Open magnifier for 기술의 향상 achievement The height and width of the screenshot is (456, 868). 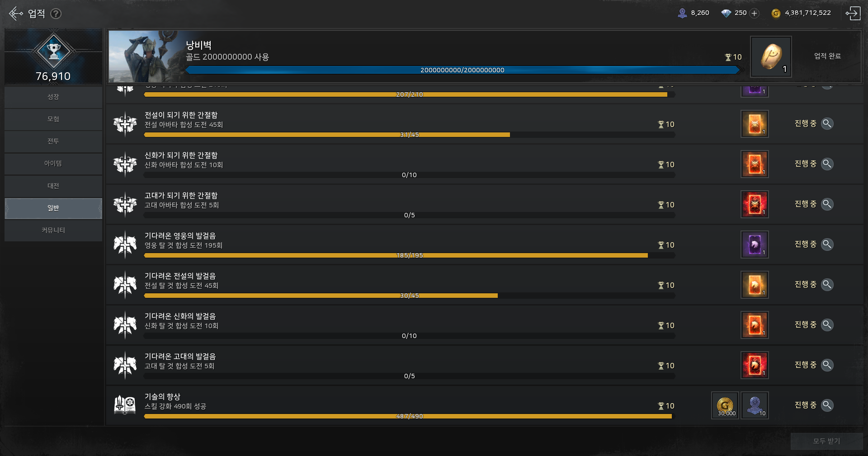827,405
